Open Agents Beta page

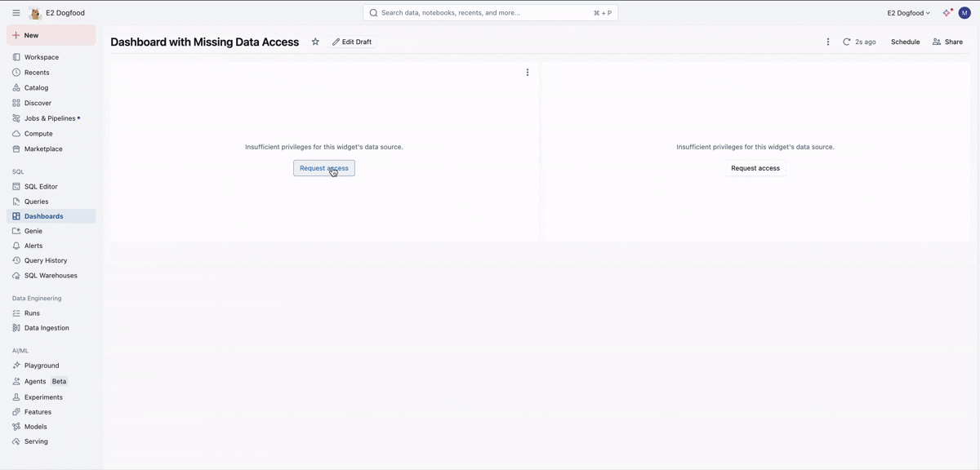[x=51, y=381]
